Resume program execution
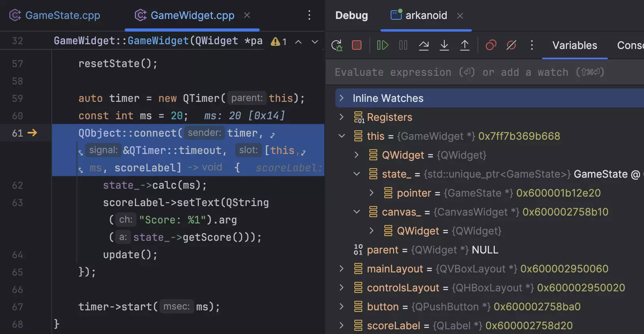This screenshot has height=334, width=644. [382, 45]
